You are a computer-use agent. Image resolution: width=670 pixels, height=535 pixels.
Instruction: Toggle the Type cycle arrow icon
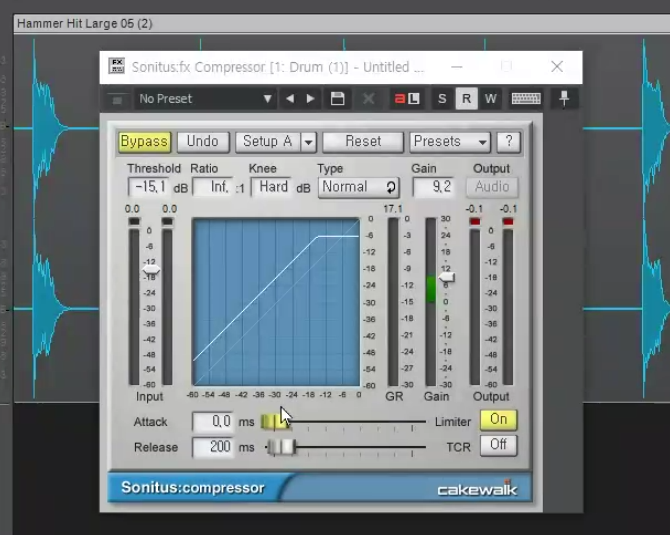(x=391, y=187)
